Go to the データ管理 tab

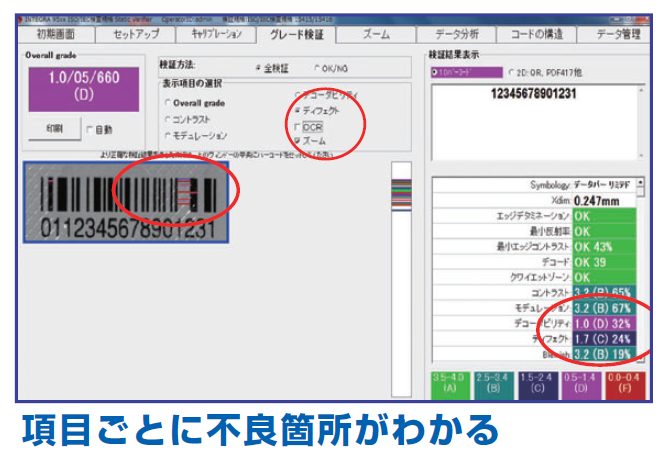614,34
